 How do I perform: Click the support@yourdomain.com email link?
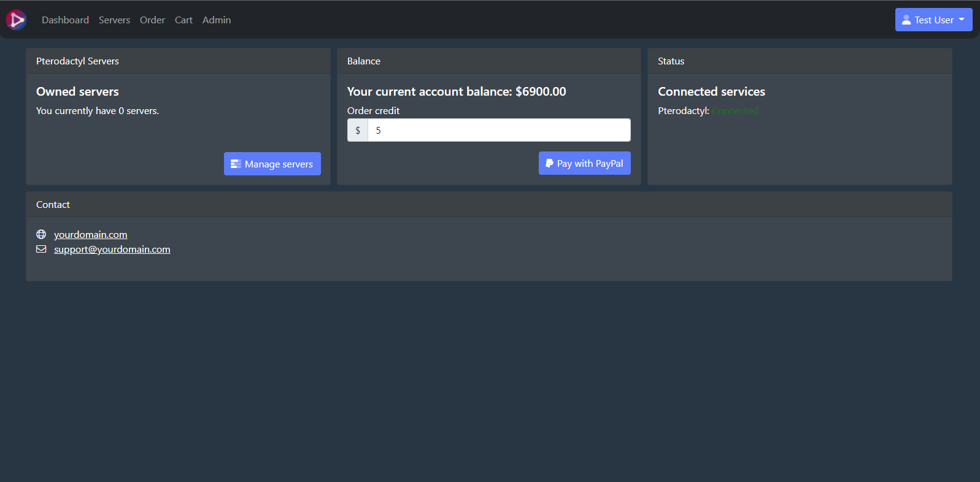112,249
